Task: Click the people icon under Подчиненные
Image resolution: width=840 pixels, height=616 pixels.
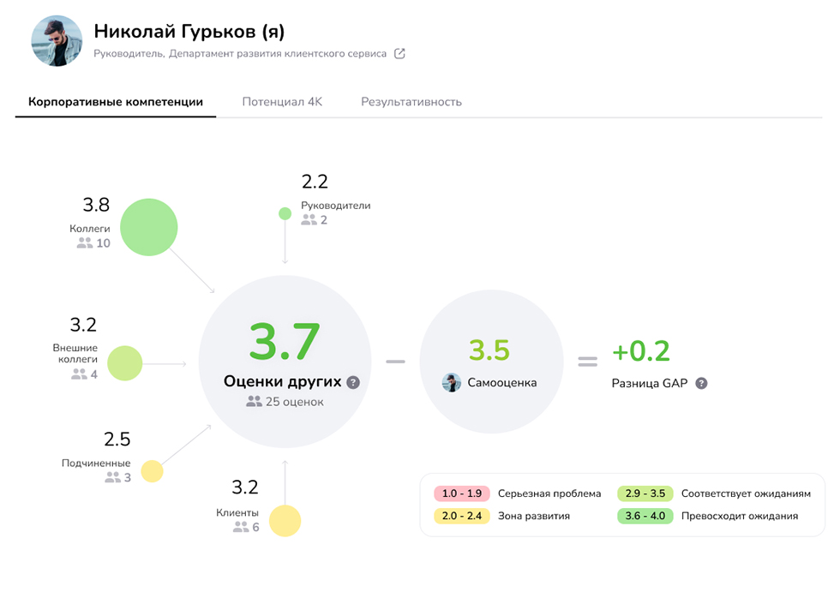Action: 112,477
